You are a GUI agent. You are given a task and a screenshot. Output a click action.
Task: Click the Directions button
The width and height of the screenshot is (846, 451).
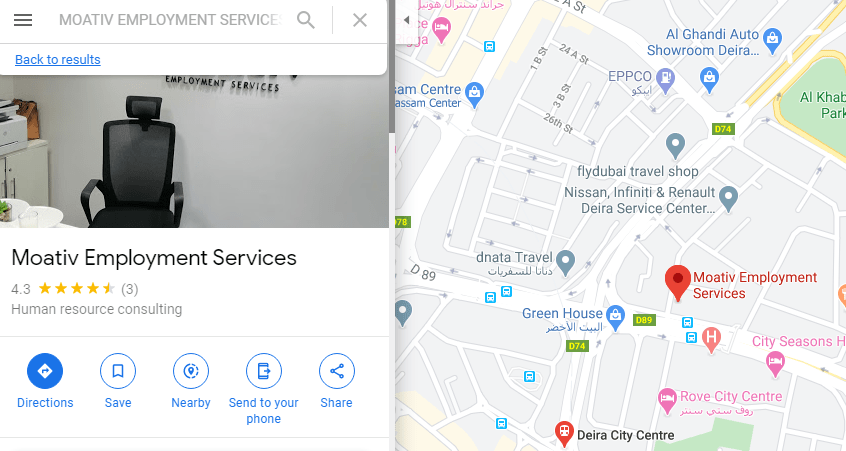pyautogui.click(x=45, y=371)
